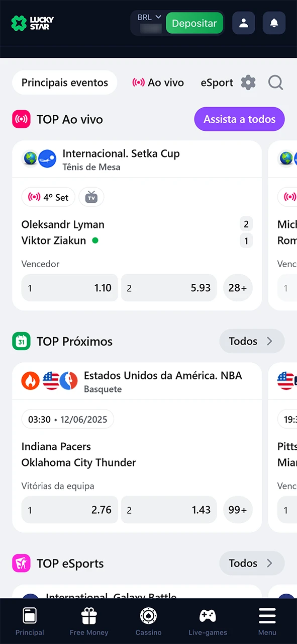The height and width of the screenshot is (644, 297).
Task: Click the fire icon on the NBA event
Action: 30,380
